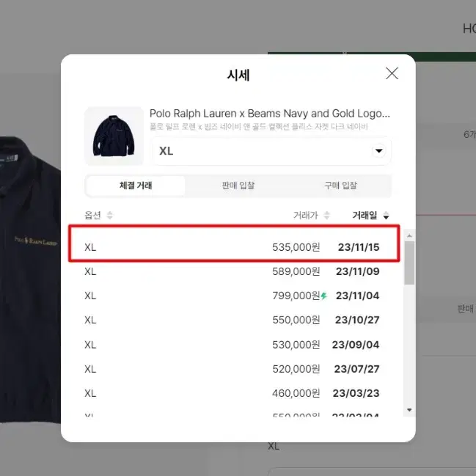Screen dimensions: 476x476
Task: Click the 23/07/27 trade date
Action: [356, 369]
